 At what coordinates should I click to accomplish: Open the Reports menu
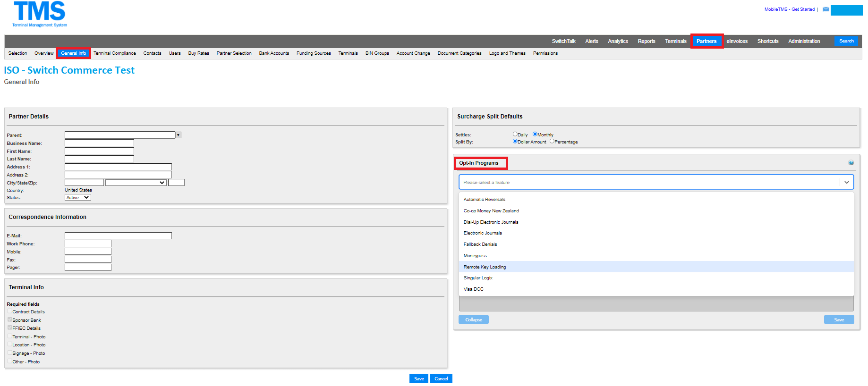[x=646, y=42]
